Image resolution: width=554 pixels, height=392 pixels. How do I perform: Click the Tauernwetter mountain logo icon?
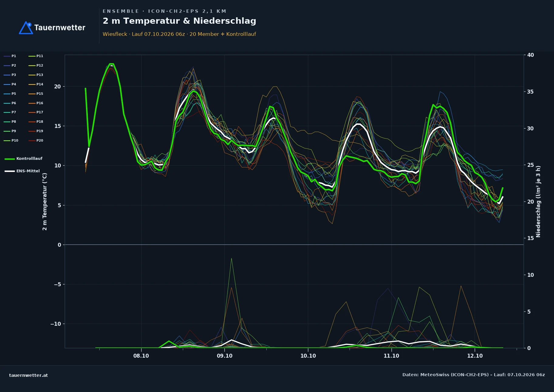pyautogui.click(x=26, y=28)
